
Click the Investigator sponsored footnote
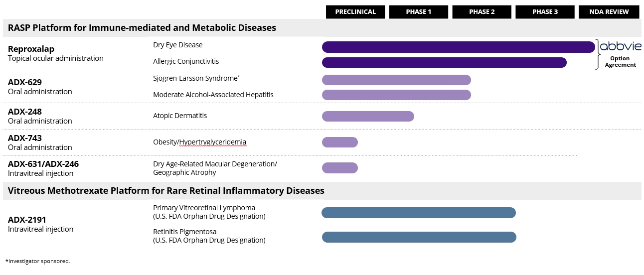tap(38, 261)
